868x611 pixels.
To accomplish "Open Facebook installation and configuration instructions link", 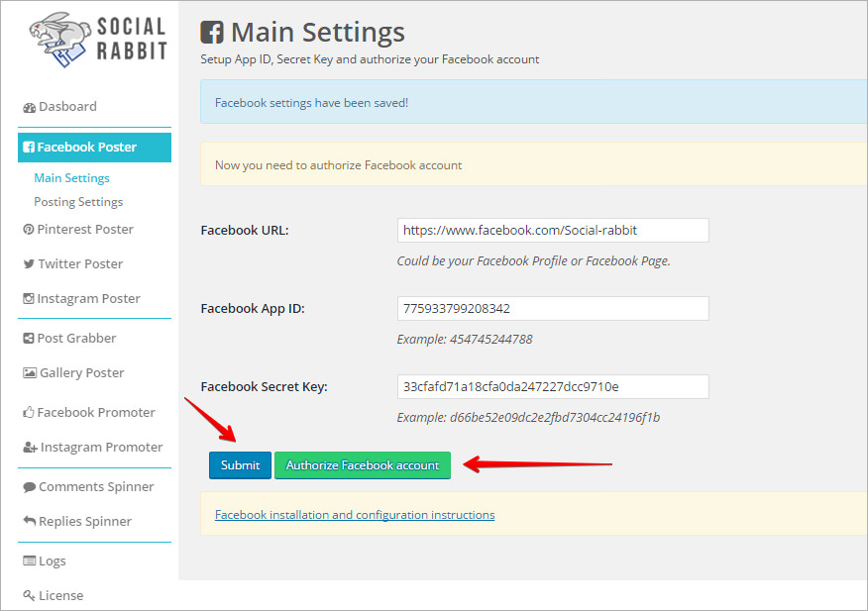I will 355,515.
